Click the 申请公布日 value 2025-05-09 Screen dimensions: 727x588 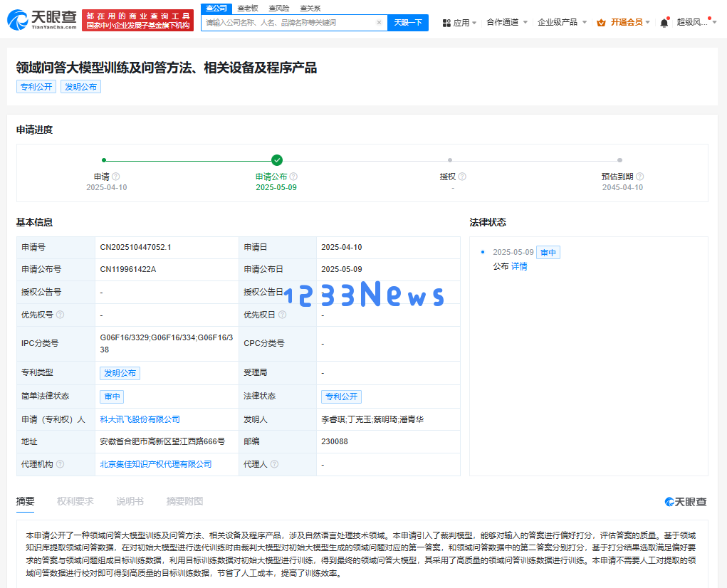[x=342, y=269]
